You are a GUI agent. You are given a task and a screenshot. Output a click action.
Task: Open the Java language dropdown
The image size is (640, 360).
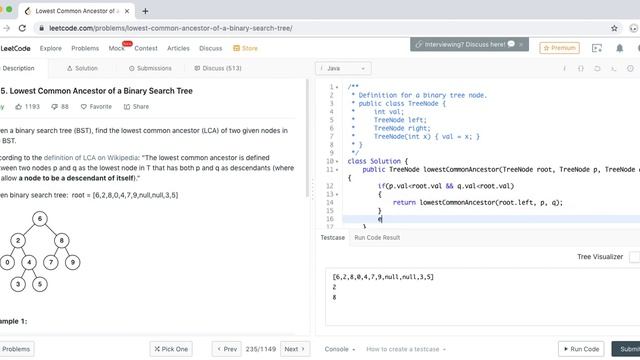343,68
